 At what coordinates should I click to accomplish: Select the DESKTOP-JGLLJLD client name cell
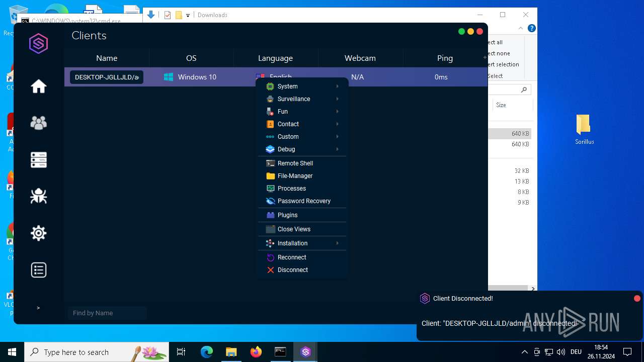coord(107,77)
